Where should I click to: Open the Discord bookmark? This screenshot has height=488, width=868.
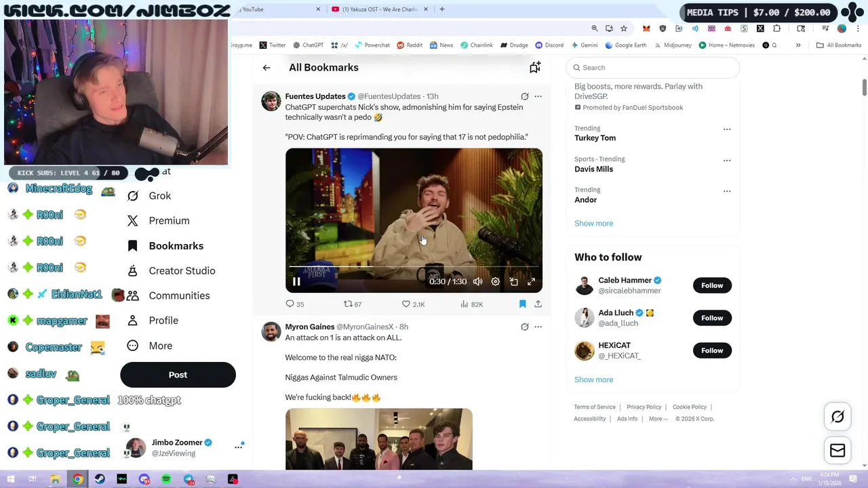tap(549, 45)
